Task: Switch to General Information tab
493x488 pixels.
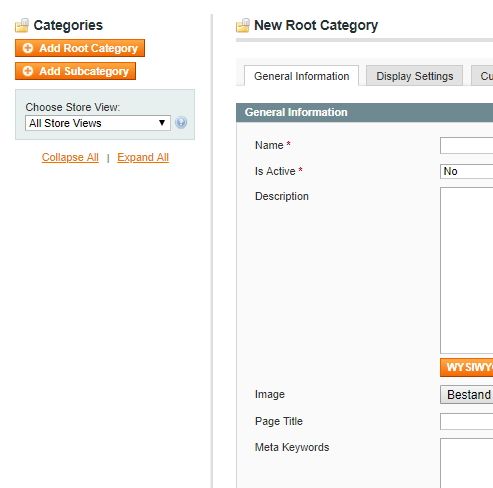Action: pos(302,76)
